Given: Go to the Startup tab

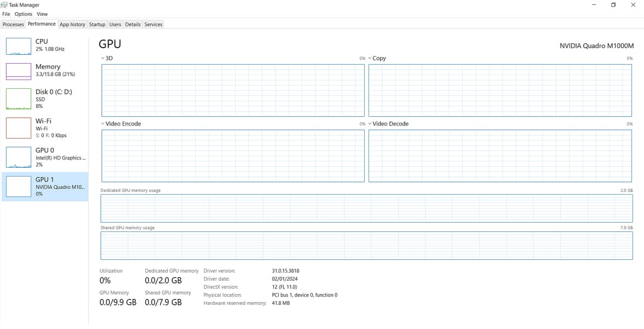Looking at the screenshot, I should [97, 25].
